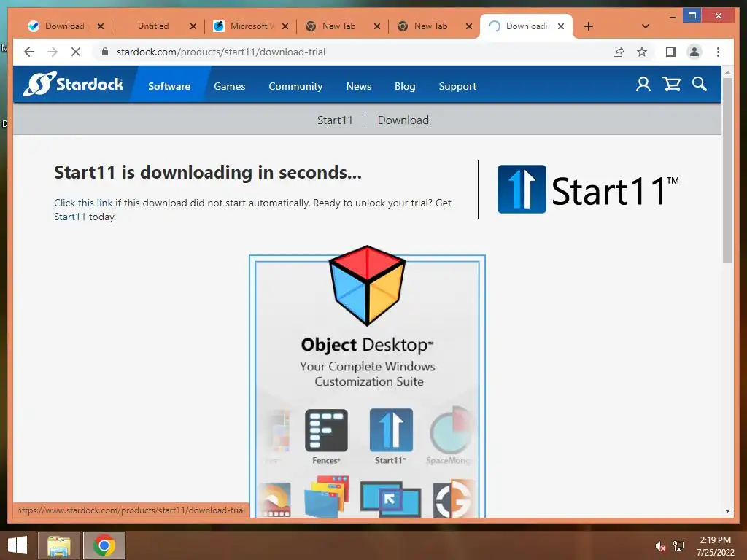Screen dimensions: 747x560
Task: Open the Software menu
Action: click(169, 86)
